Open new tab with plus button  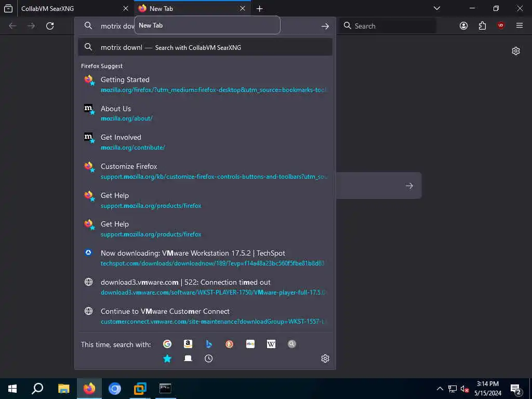coord(260,8)
